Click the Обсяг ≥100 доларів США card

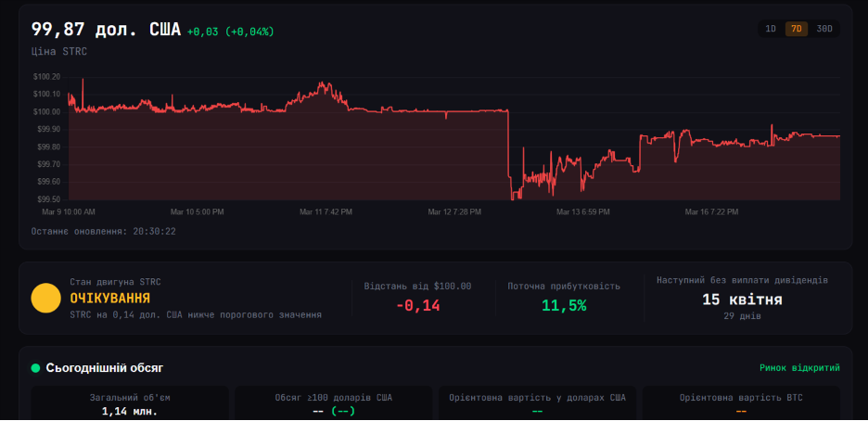(x=333, y=404)
